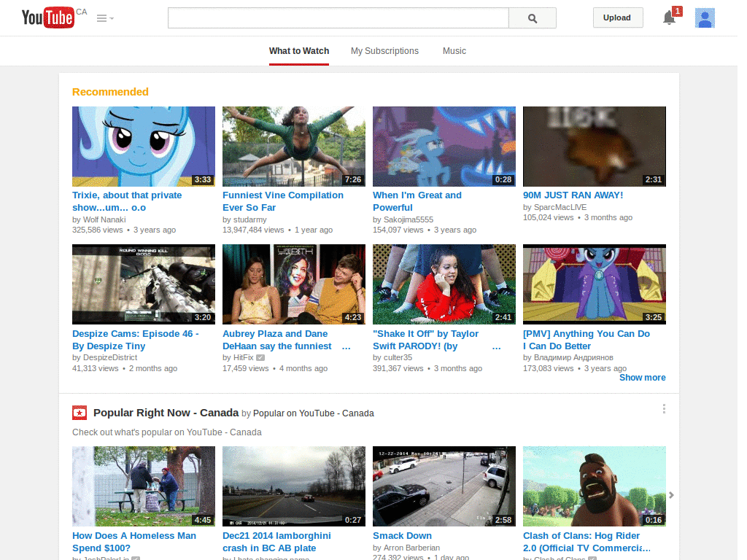Viewport: 747px width, 560px height.
Task: Click title 'How Does A Homeless Man Spend $100?'
Action: pos(134,542)
